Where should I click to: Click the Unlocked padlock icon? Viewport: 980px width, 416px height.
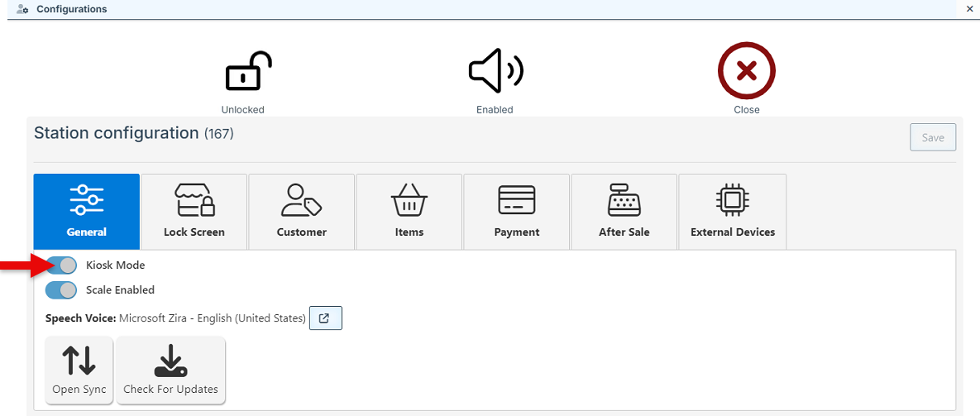(x=247, y=72)
